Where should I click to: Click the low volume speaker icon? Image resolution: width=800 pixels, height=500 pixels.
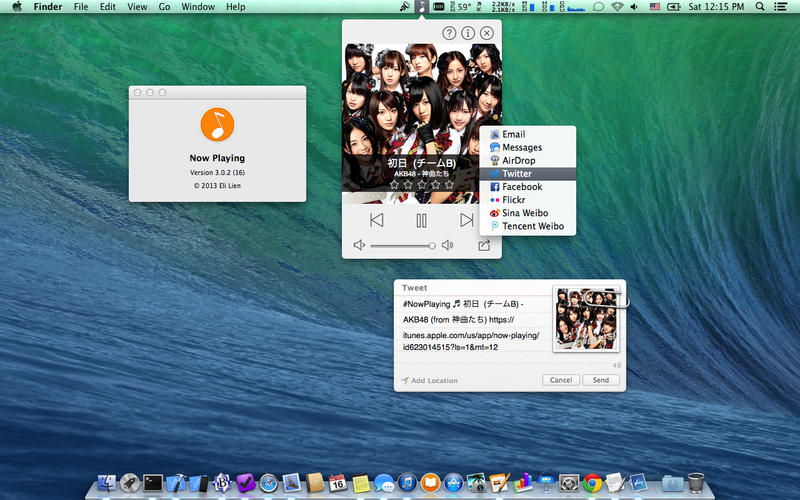(x=359, y=245)
